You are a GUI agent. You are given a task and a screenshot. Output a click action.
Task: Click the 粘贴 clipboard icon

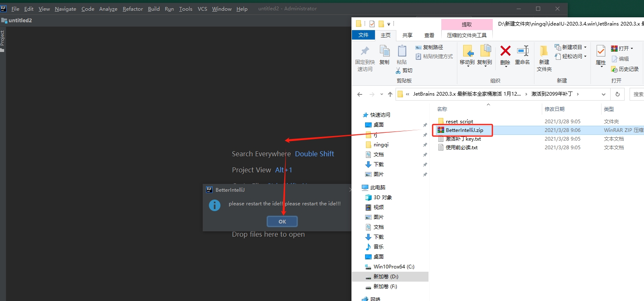click(402, 51)
